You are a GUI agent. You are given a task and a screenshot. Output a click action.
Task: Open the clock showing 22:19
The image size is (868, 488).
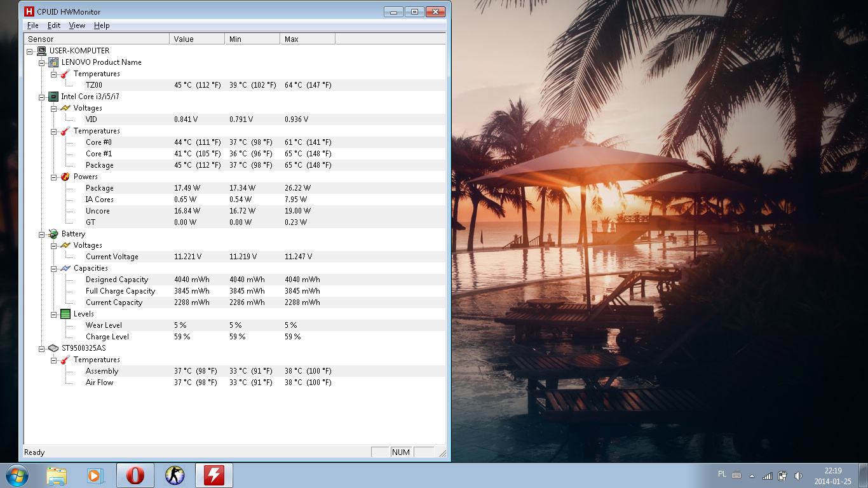click(833, 476)
